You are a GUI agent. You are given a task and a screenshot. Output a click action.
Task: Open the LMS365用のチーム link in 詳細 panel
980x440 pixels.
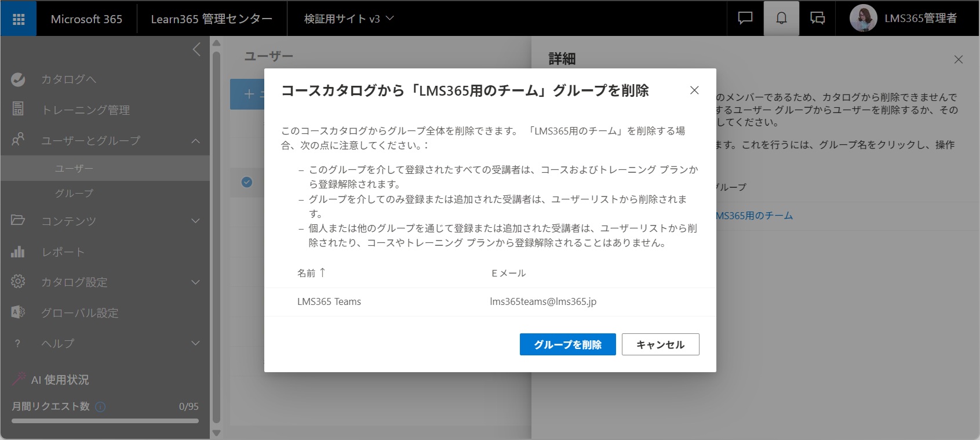tap(754, 216)
